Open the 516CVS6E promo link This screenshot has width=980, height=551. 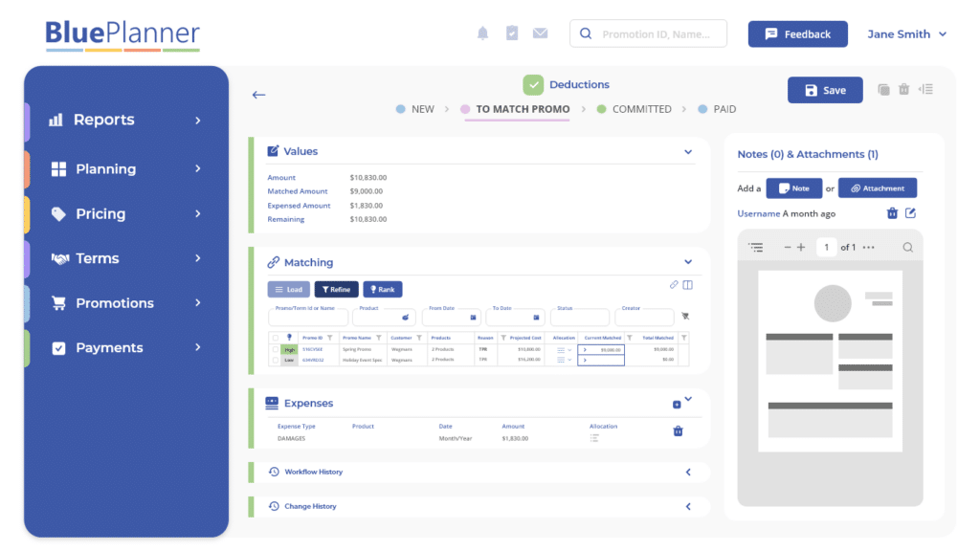315,349
